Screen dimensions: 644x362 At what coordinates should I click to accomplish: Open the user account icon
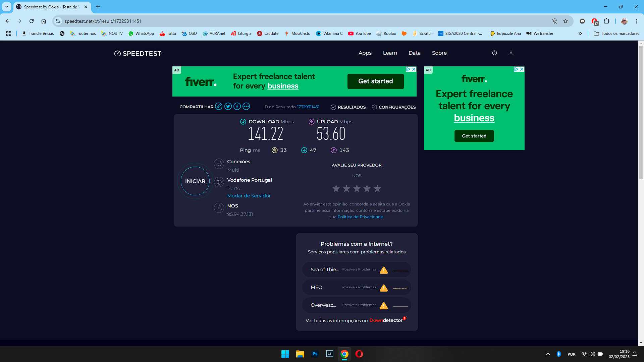tap(511, 53)
